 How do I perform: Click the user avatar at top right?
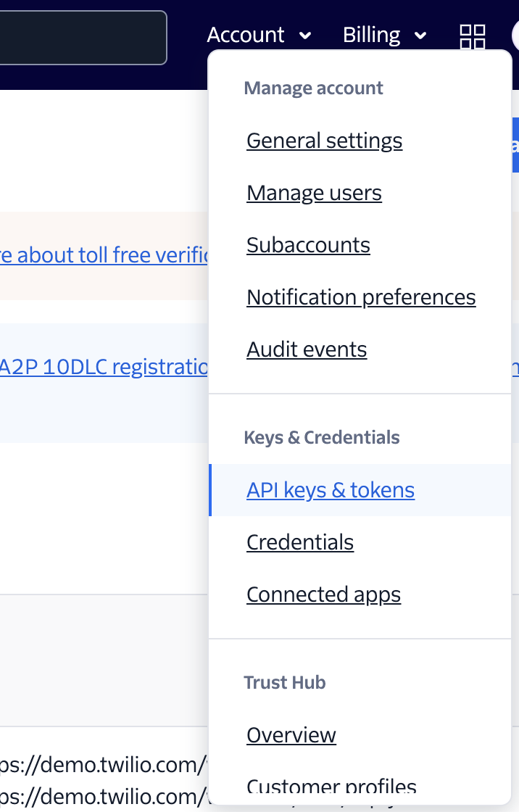point(515,36)
